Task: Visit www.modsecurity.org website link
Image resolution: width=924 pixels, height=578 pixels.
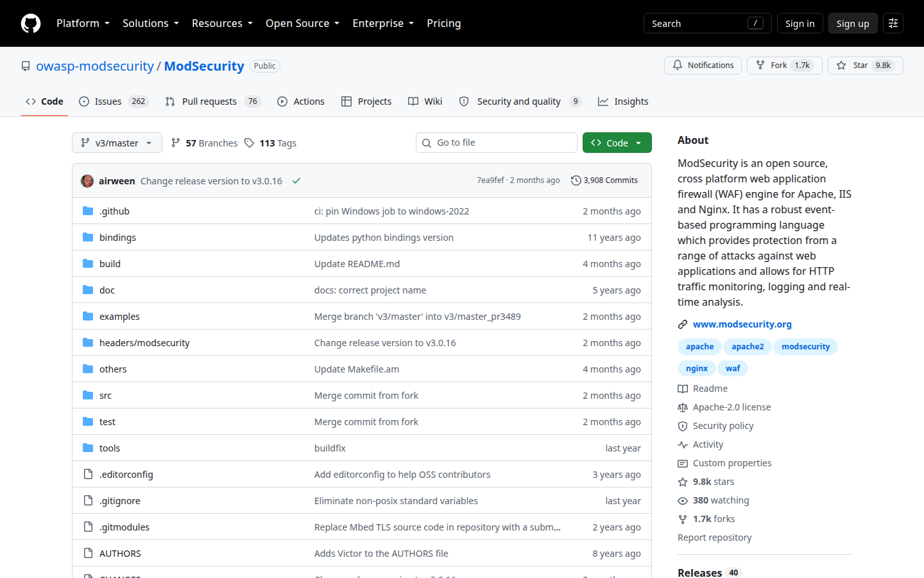Action: [x=742, y=324]
